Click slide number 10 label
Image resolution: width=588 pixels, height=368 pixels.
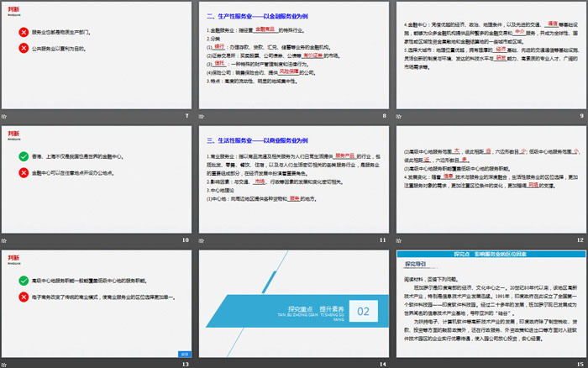click(186, 240)
